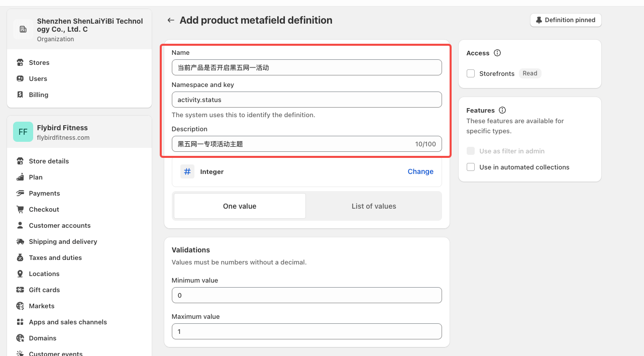Open Shipping and delivery settings
This screenshot has height=356, width=644.
tap(63, 242)
